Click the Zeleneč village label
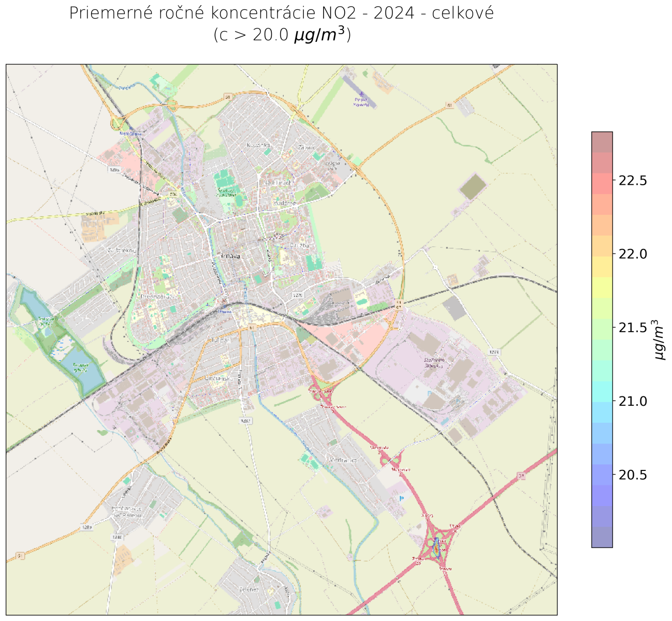 [x=249, y=589]
